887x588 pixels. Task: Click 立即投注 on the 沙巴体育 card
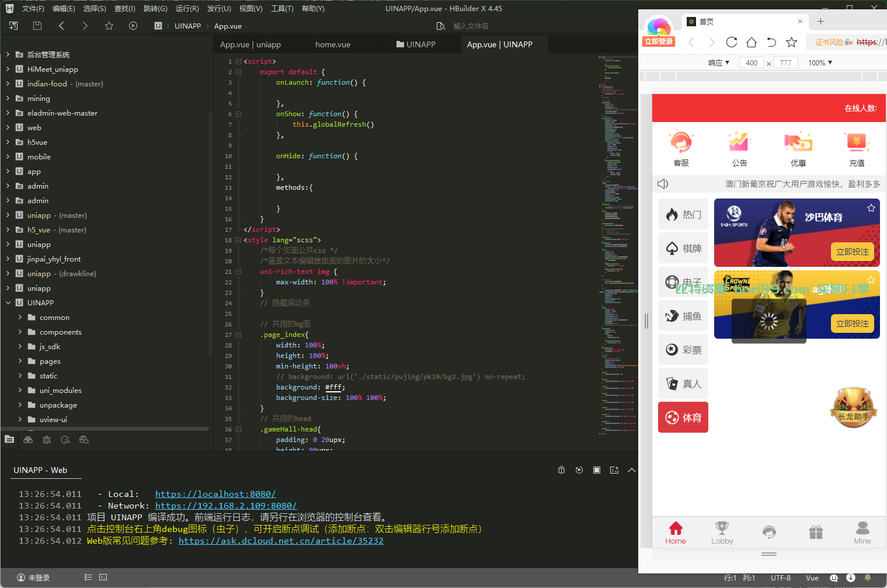(852, 252)
